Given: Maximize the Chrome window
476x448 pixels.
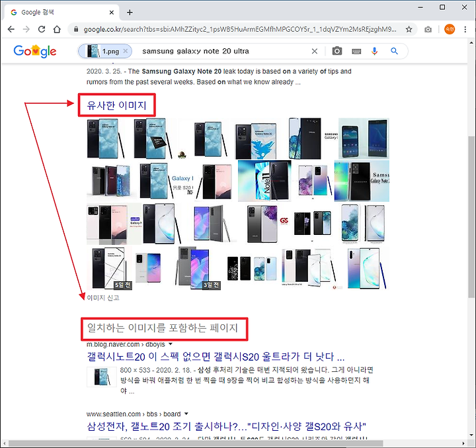Looking at the screenshot, I should 442,7.
